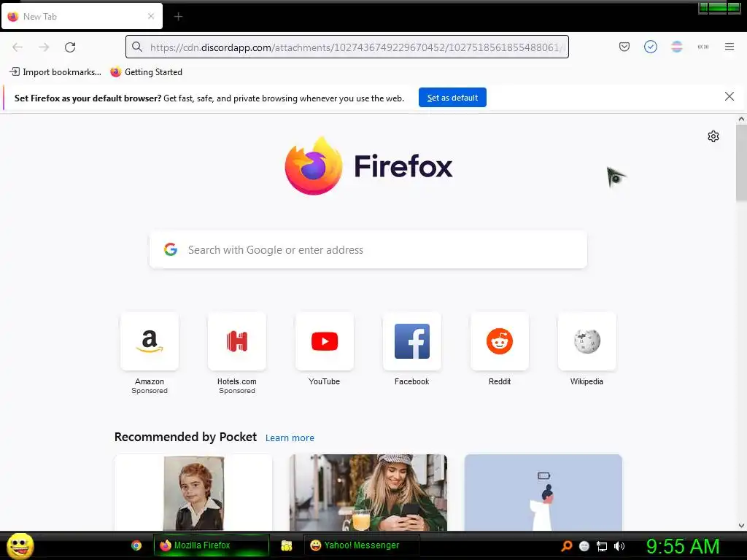
Task: Launch Chrome from taskbar quick launch
Action: (136, 545)
